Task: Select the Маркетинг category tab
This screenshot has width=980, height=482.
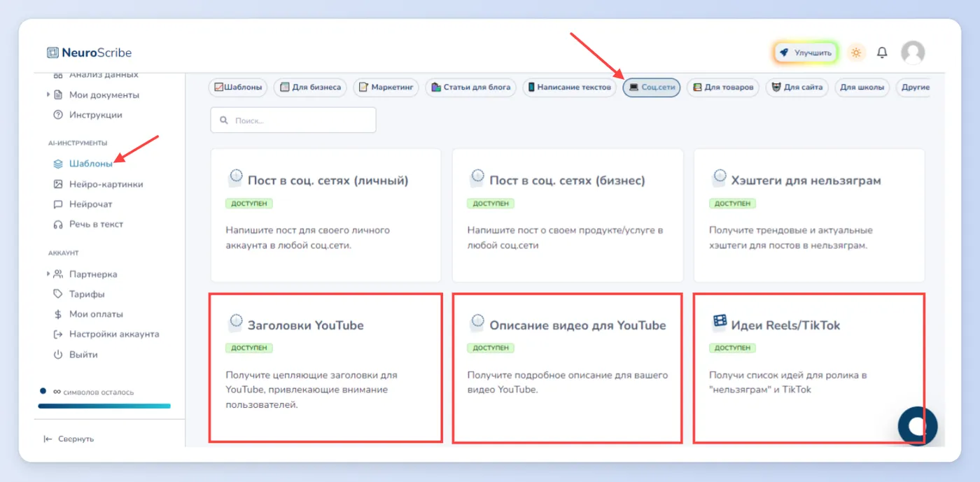Action: point(386,87)
